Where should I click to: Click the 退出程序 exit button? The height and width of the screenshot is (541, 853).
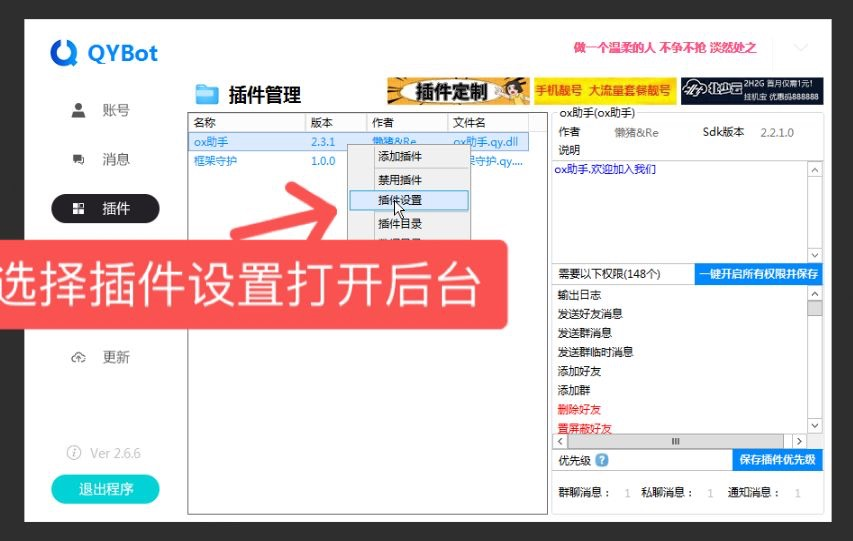click(105, 489)
